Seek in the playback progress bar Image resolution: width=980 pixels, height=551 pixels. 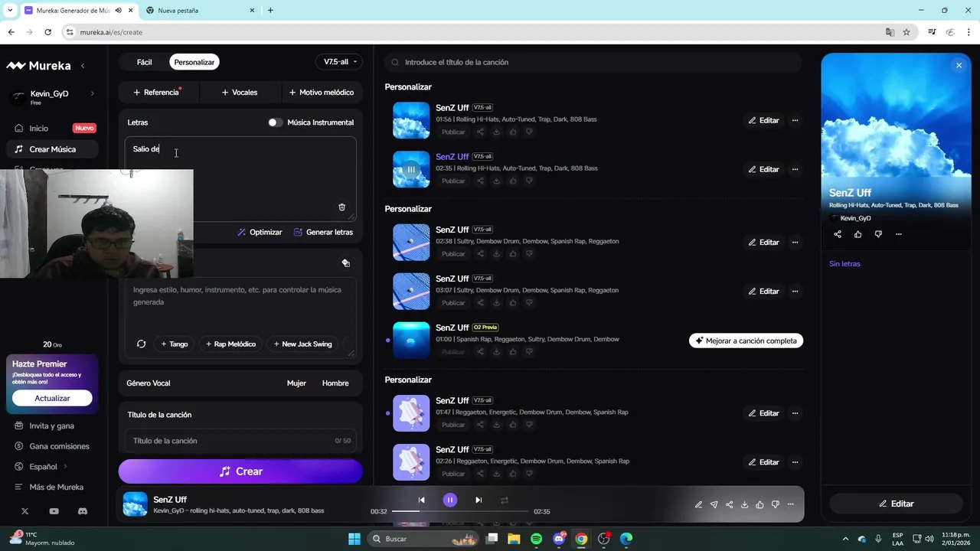(x=460, y=511)
